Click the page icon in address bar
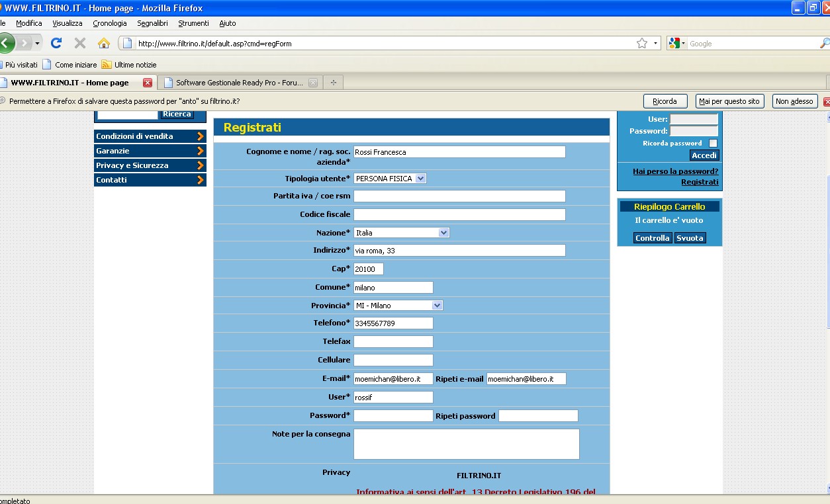 click(128, 44)
